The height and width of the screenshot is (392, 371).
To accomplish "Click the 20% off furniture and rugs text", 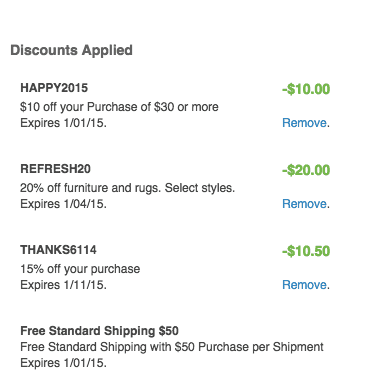I will 91,188.
